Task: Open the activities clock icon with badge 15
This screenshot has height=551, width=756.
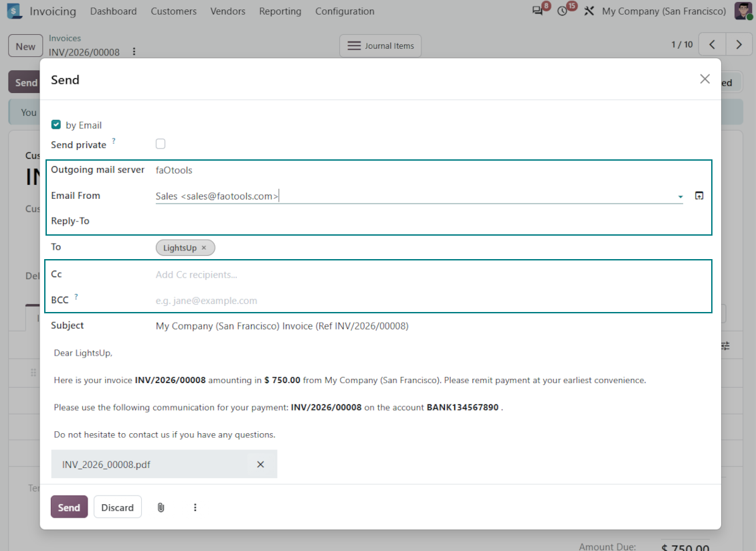Action: (562, 11)
